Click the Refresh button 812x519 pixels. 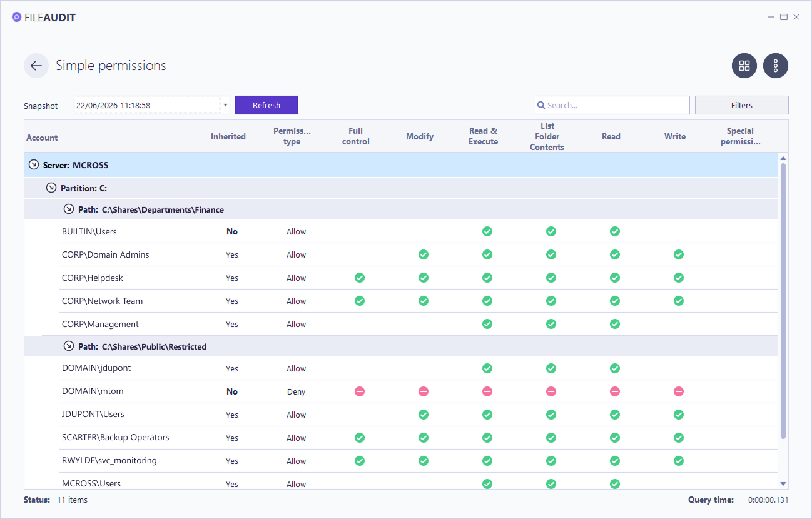(266, 105)
